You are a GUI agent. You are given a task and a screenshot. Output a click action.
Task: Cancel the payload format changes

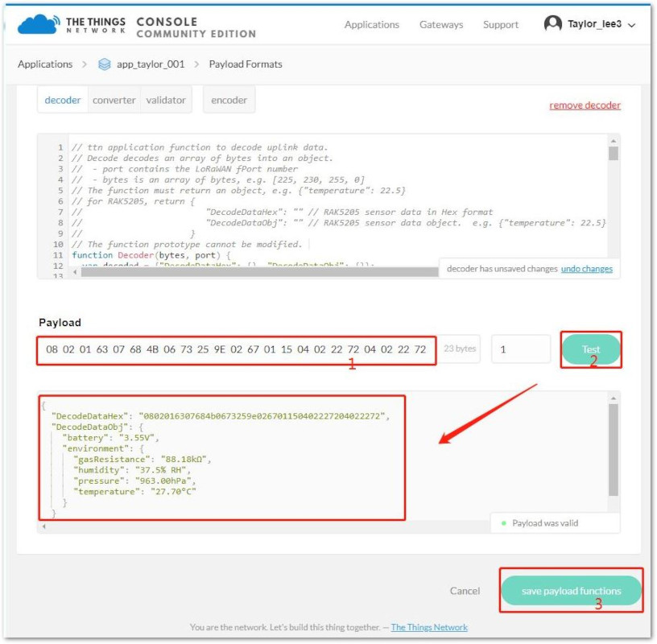coord(465,591)
